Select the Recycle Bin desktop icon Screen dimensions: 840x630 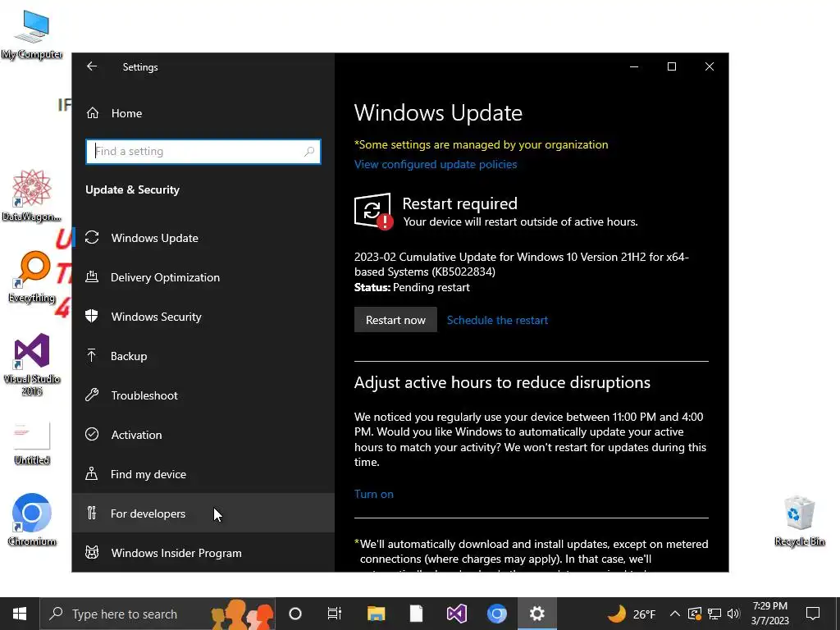[x=799, y=521]
